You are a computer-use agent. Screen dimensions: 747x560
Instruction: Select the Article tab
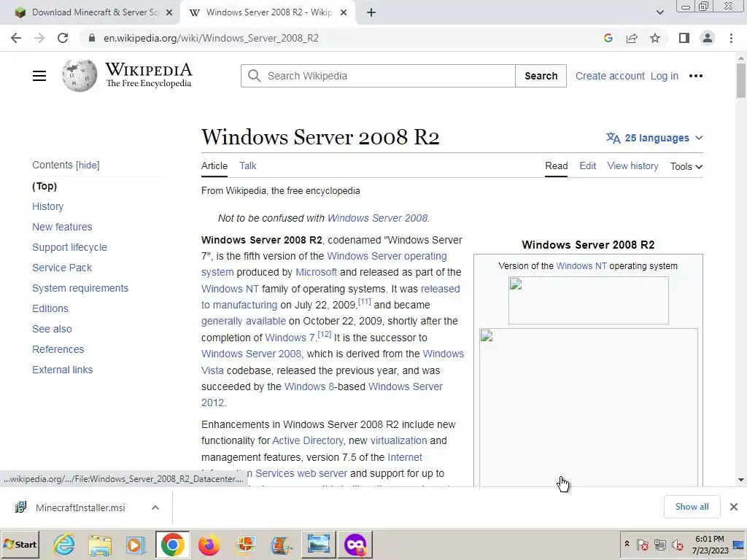pos(214,166)
